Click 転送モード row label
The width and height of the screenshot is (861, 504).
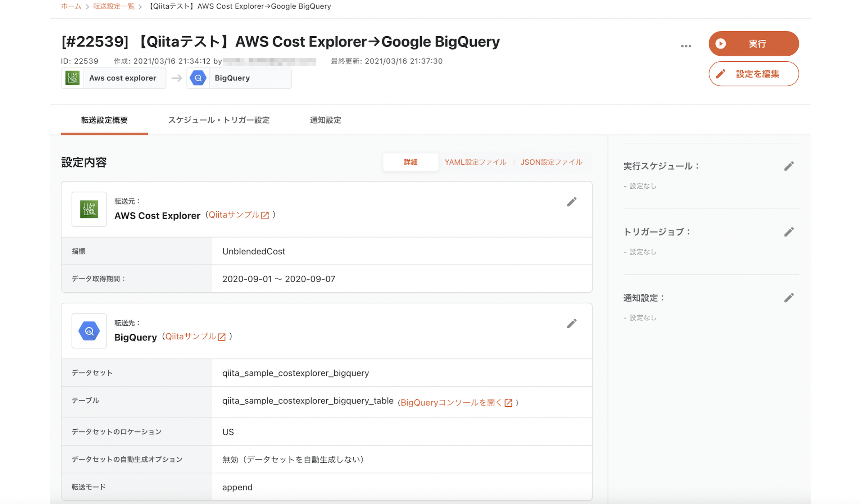point(89,487)
